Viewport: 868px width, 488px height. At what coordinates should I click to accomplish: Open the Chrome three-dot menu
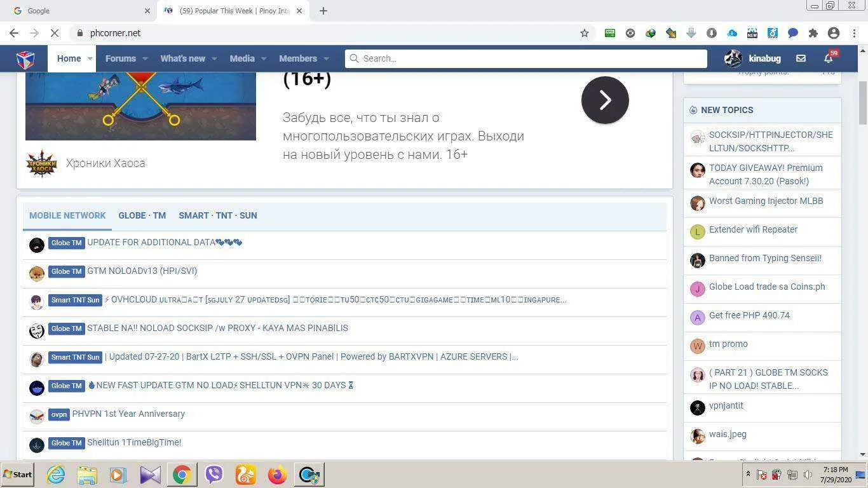coord(853,33)
